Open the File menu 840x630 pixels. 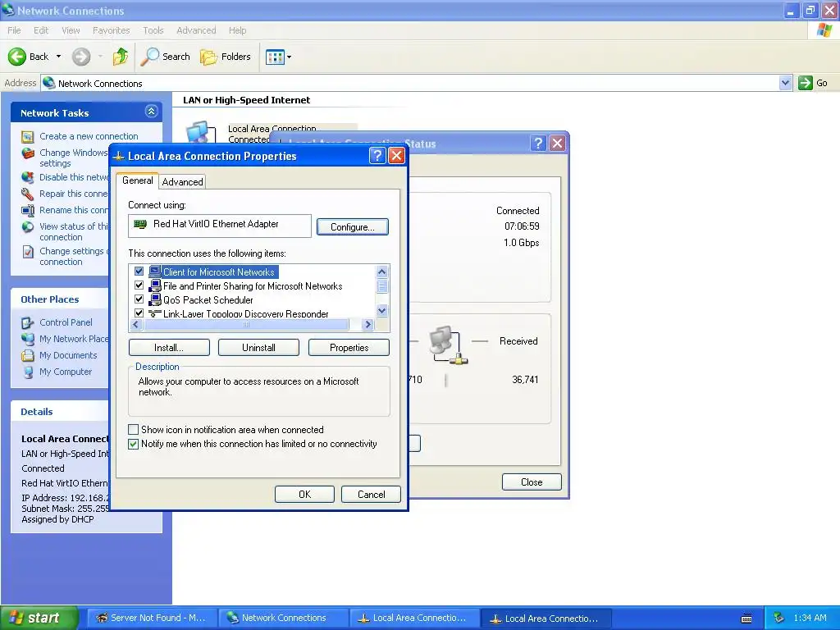[14, 30]
